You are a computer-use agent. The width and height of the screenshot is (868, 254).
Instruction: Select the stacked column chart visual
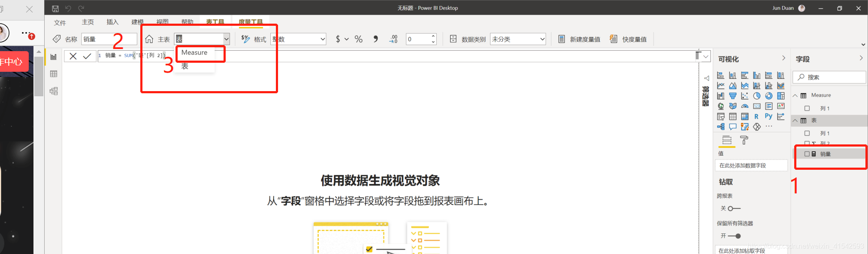point(733,75)
